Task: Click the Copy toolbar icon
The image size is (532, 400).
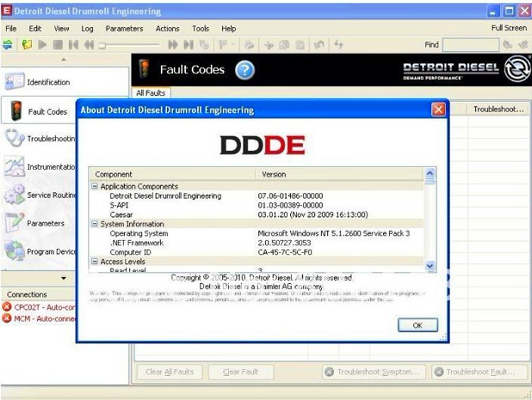Action: pos(284,45)
